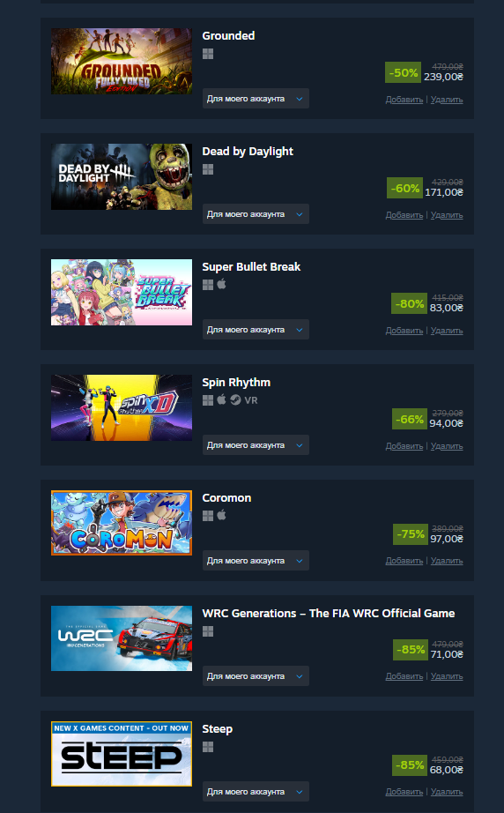504x813 pixels.
Task: Remove Spin Rhythm via Удалить link
Action: 447,446
